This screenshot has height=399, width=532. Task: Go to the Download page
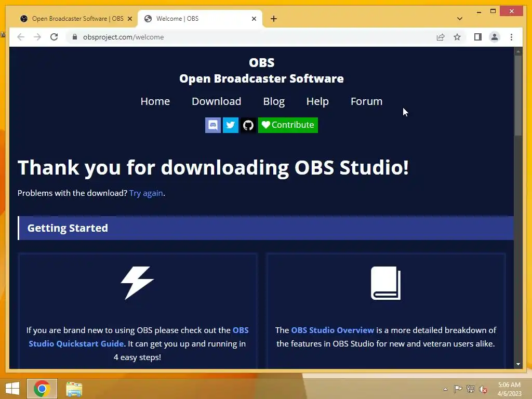point(217,101)
